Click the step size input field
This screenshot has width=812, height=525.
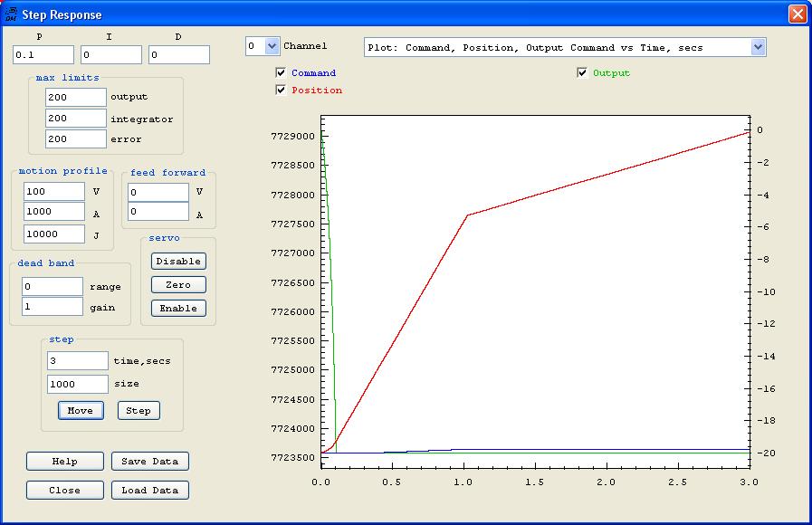pyautogui.click(x=77, y=384)
